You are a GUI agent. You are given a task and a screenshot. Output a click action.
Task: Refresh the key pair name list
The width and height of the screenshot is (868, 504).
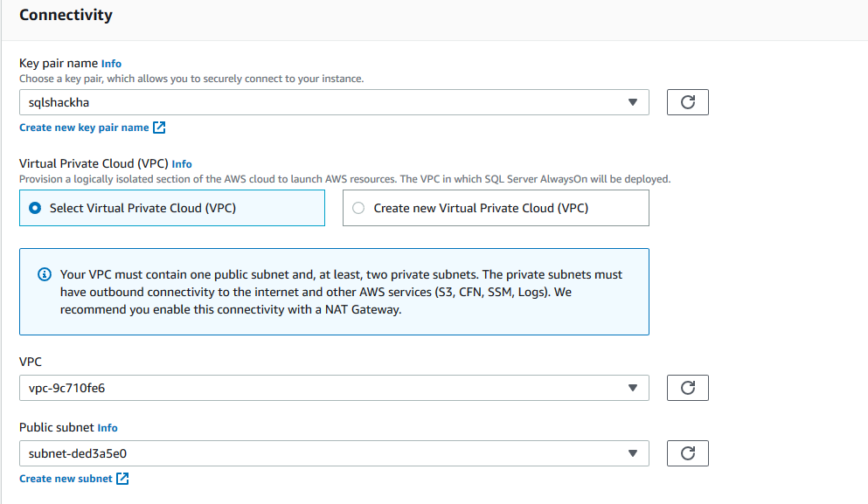click(x=687, y=102)
